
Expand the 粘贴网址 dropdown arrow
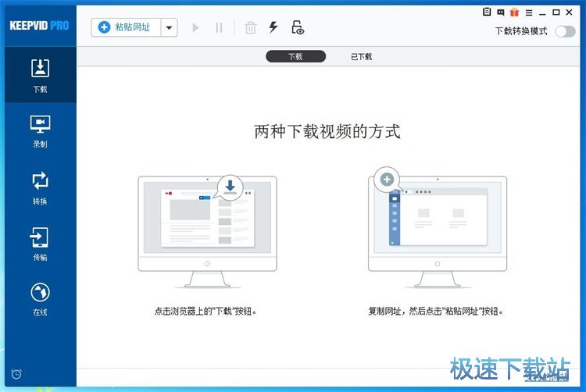[x=170, y=28]
